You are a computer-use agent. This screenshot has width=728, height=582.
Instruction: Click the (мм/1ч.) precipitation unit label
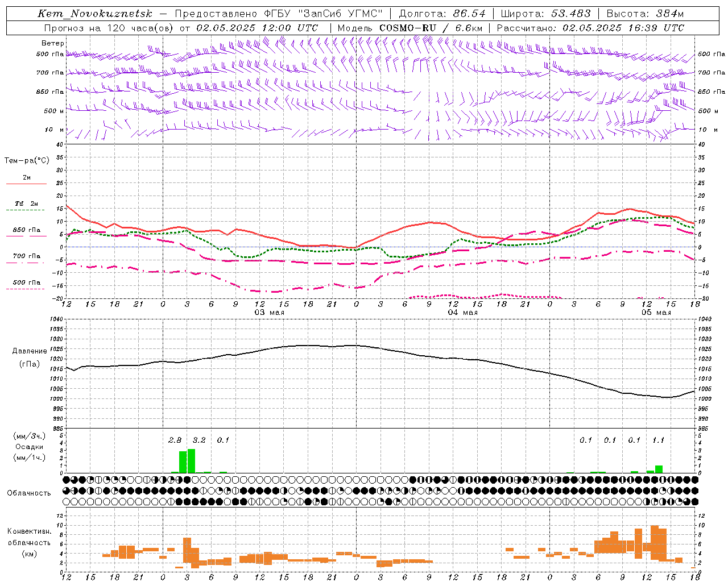tap(30, 457)
